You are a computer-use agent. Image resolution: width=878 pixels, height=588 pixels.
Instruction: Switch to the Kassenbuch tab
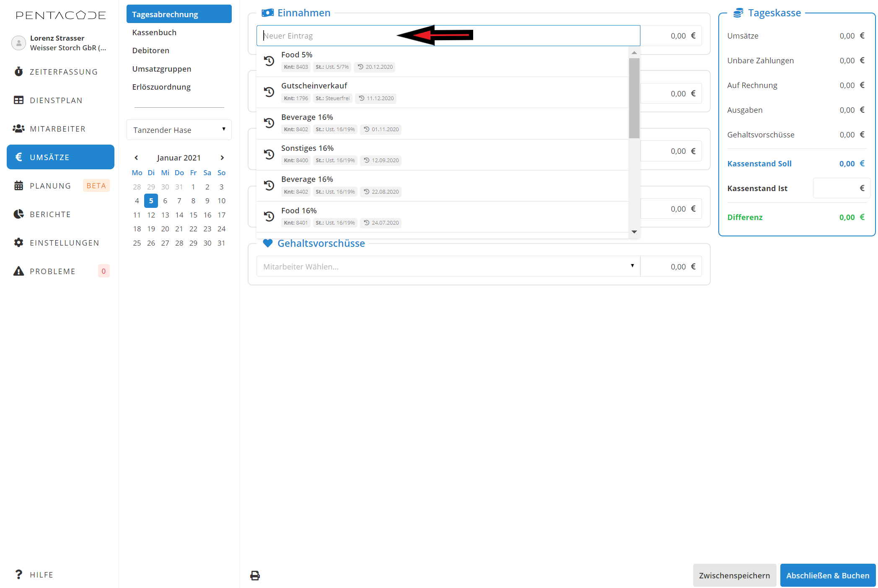pos(154,32)
